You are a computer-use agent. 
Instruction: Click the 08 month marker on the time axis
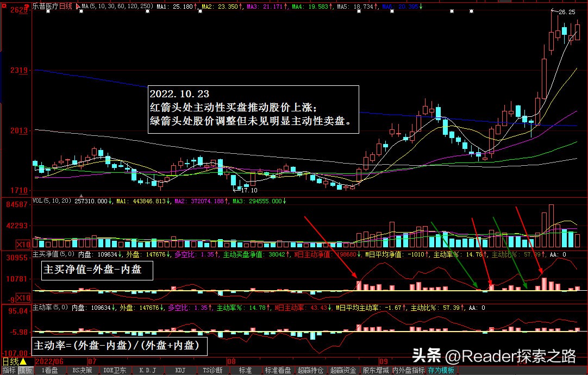pos(232,362)
